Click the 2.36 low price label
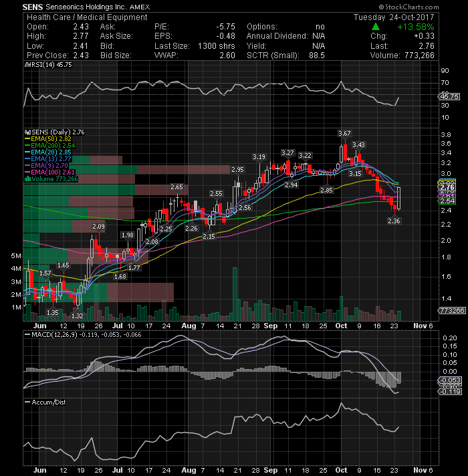Viewport: 468px width, 476px height. [x=394, y=221]
